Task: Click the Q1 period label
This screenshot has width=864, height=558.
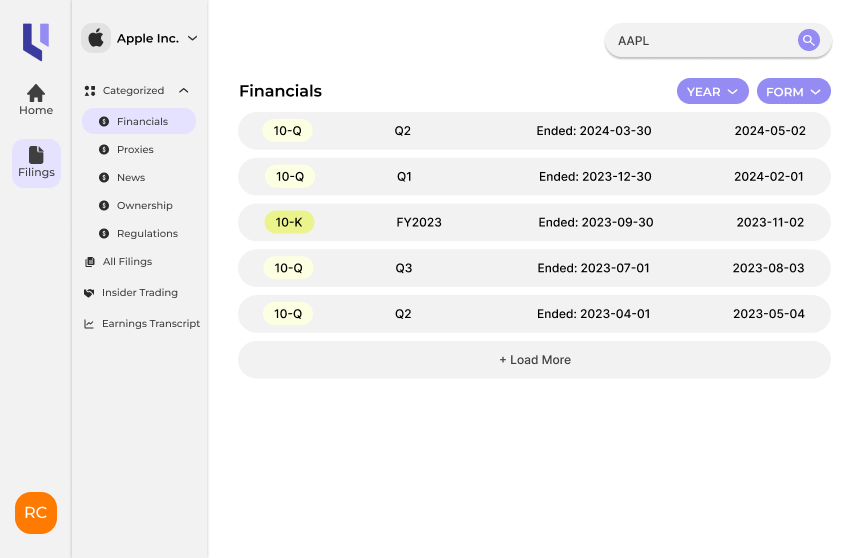Action: point(404,177)
